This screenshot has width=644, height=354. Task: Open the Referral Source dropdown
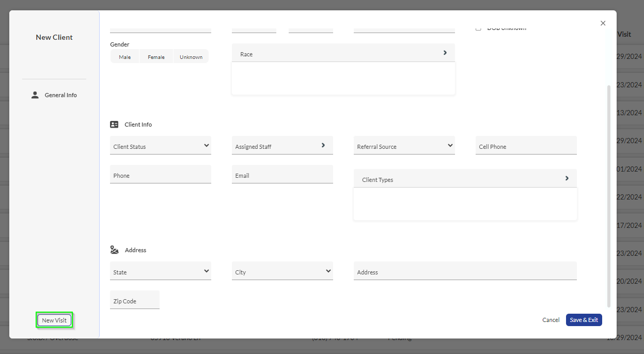click(404, 146)
